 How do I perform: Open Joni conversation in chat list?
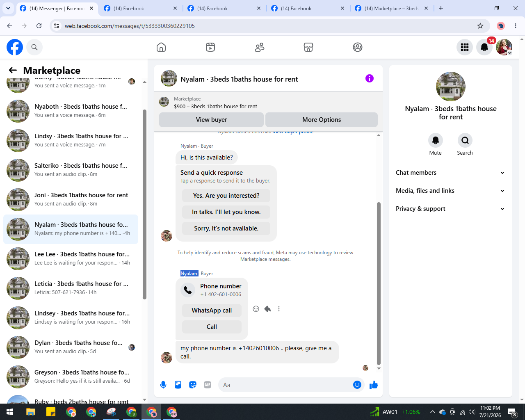[71, 199]
